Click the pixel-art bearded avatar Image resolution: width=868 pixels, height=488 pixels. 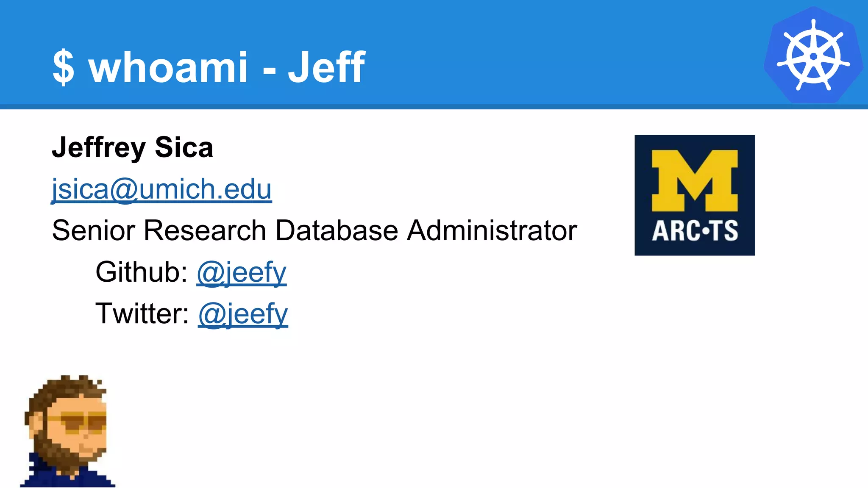68,431
